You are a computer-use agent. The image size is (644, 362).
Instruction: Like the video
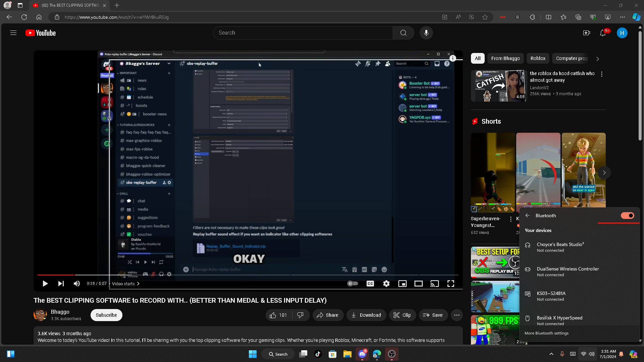pyautogui.click(x=279, y=315)
